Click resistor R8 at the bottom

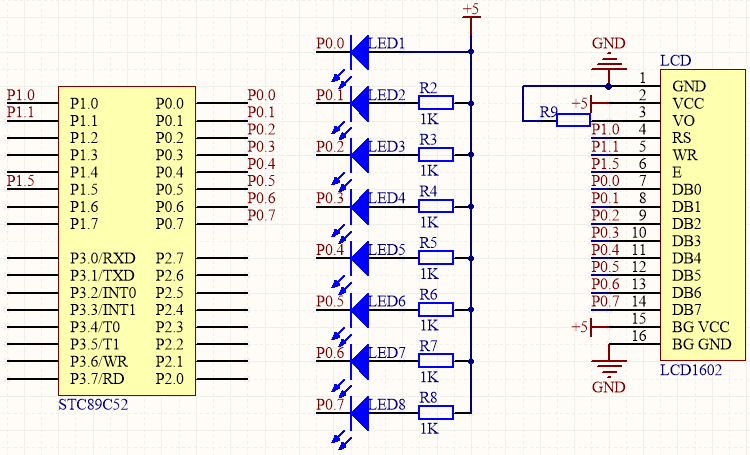[x=436, y=411]
